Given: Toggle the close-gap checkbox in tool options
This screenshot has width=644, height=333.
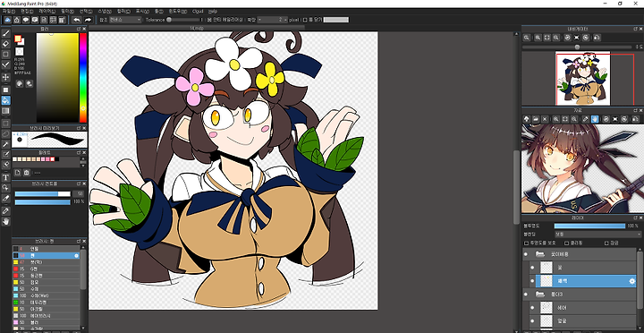Looking at the screenshot, I should point(305,20).
